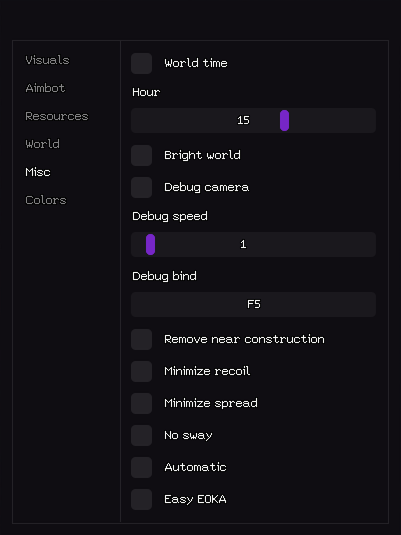401x535 pixels.
Task: Go to the World tab
Action: point(42,144)
